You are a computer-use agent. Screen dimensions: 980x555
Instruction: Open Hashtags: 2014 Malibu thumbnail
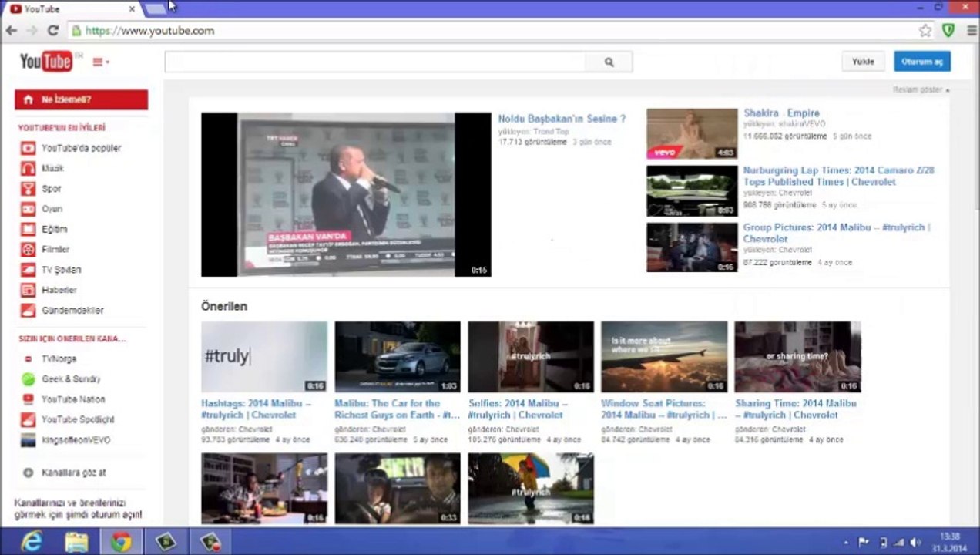(264, 357)
